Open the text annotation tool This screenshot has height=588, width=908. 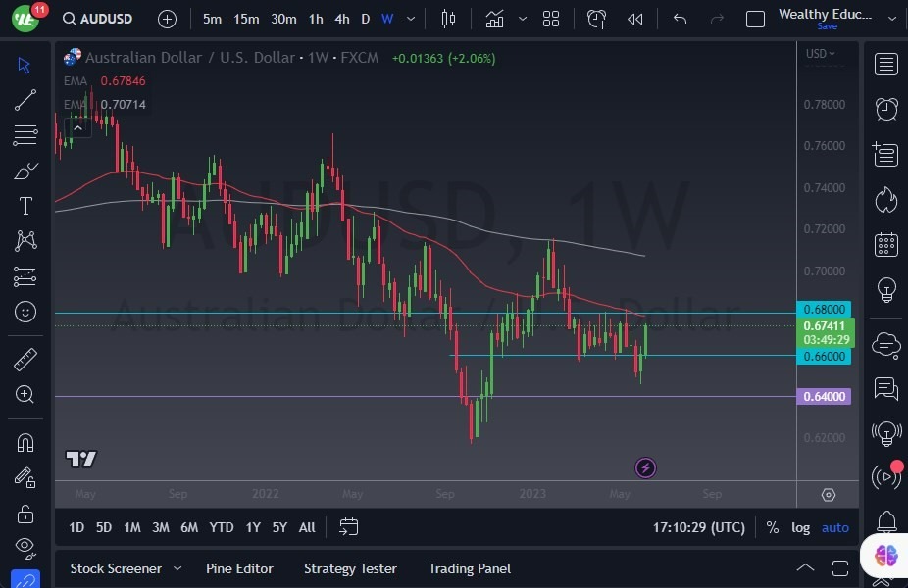(25, 206)
